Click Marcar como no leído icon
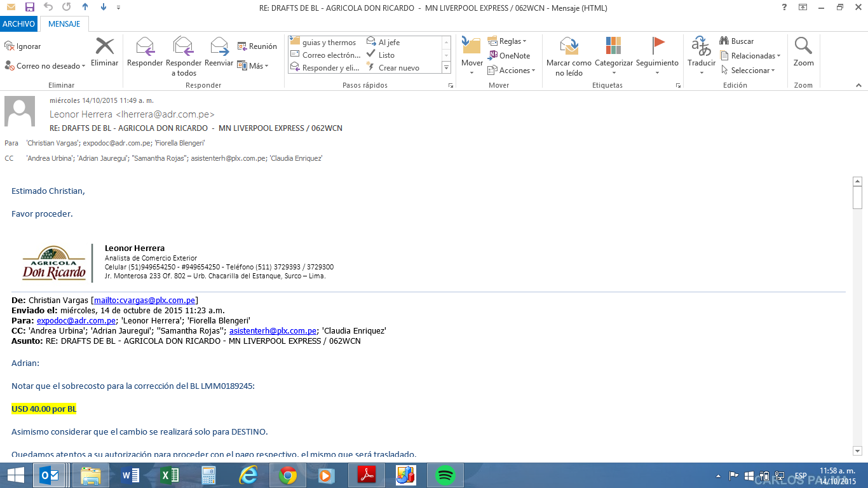 (x=569, y=48)
